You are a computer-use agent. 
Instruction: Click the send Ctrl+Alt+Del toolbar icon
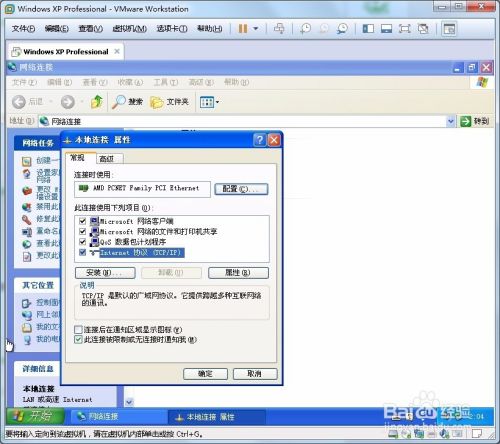pos(279,29)
